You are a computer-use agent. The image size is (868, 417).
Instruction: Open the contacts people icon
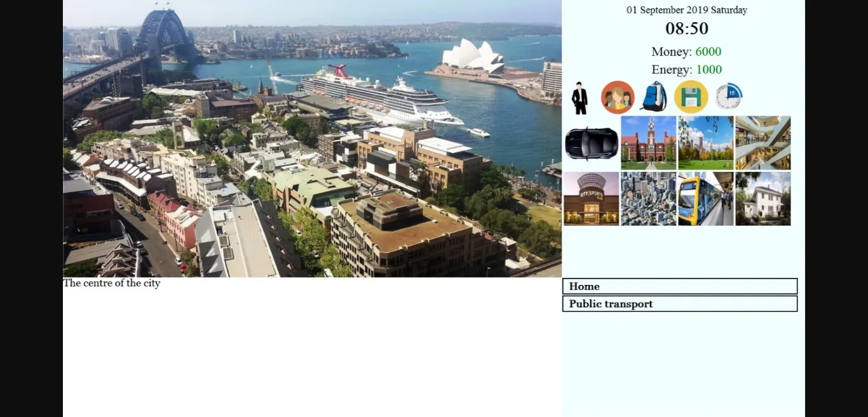(618, 97)
